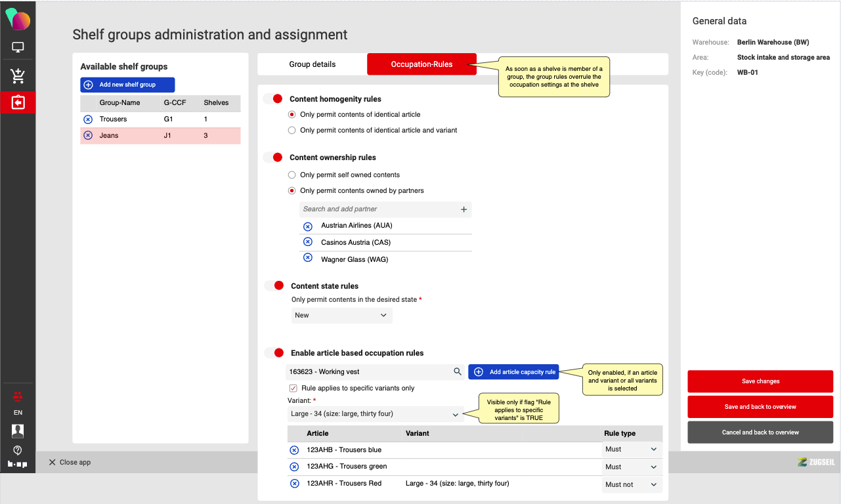This screenshot has height=504, width=841.
Task: Open Rule type dropdown for Trousers Red
Action: tap(631, 484)
